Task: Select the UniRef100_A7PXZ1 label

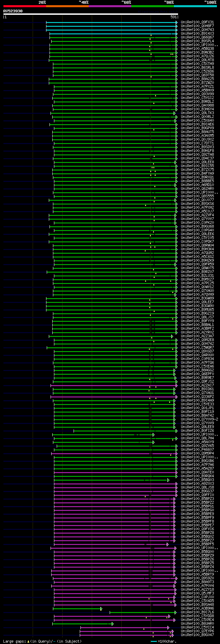Action: coord(197,86)
